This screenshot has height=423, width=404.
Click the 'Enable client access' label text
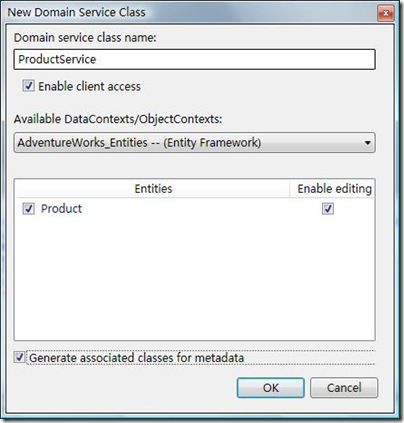[89, 86]
